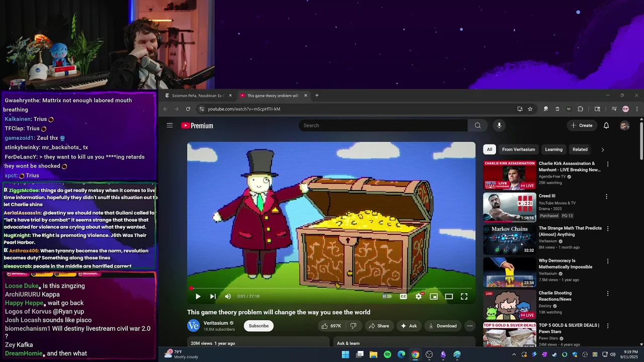
Task: Open taskbar clock showing 9:19 PM
Action: pyautogui.click(x=628, y=354)
